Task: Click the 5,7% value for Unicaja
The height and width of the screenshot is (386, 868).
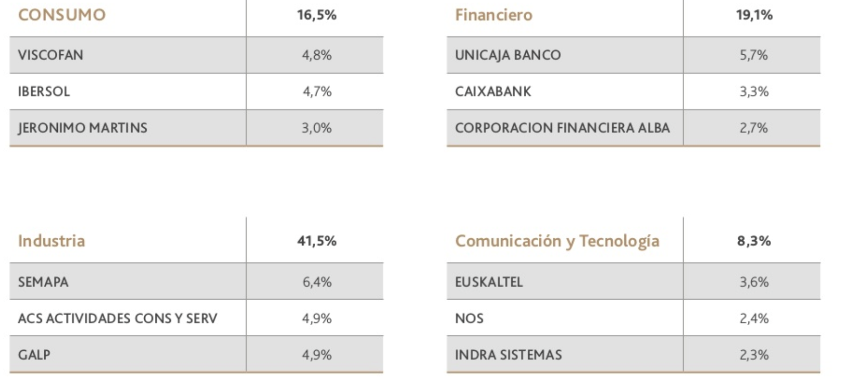Action: (x=754, y=55)
